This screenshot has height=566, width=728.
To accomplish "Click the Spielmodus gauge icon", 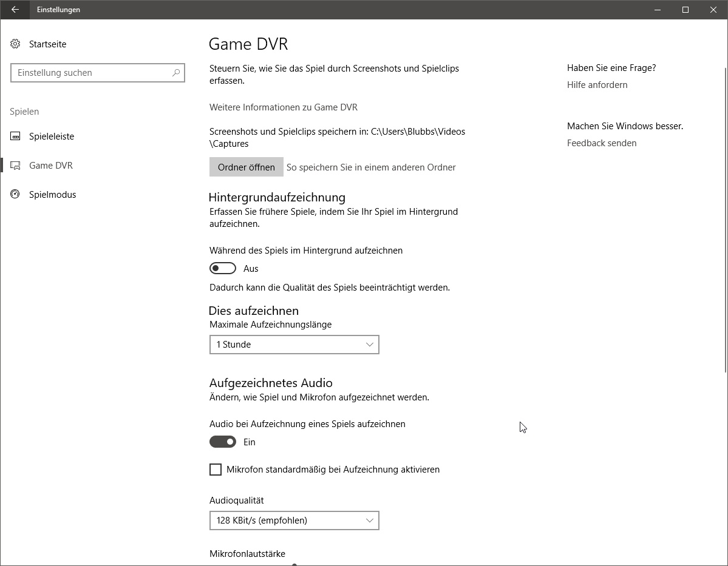I will coord(15,194).
